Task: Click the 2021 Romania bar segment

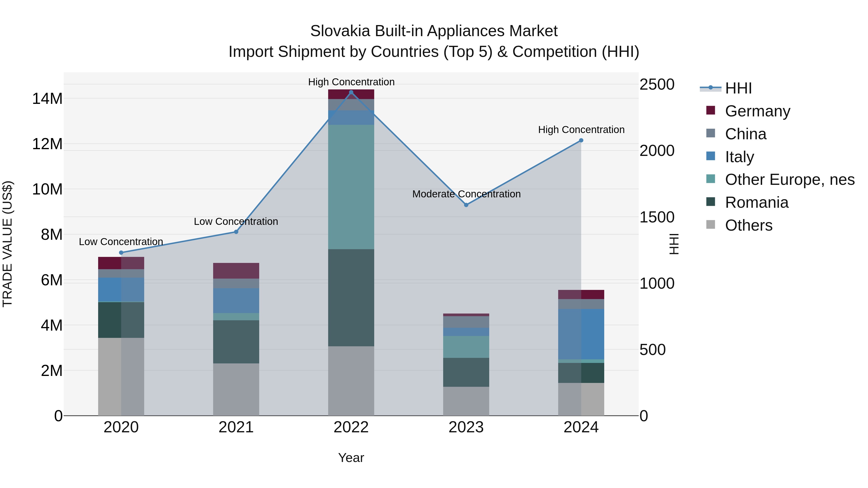Action: click(236, 342)
